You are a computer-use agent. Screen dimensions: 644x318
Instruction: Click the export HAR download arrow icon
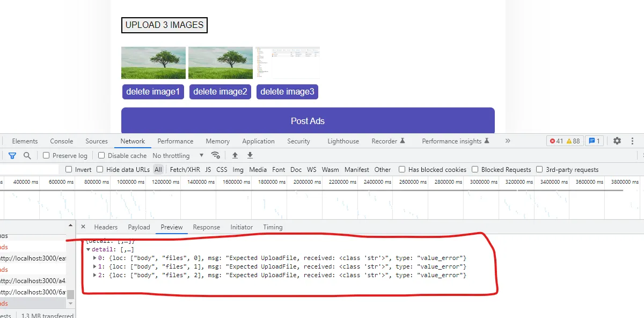click(x=250, y=155)
